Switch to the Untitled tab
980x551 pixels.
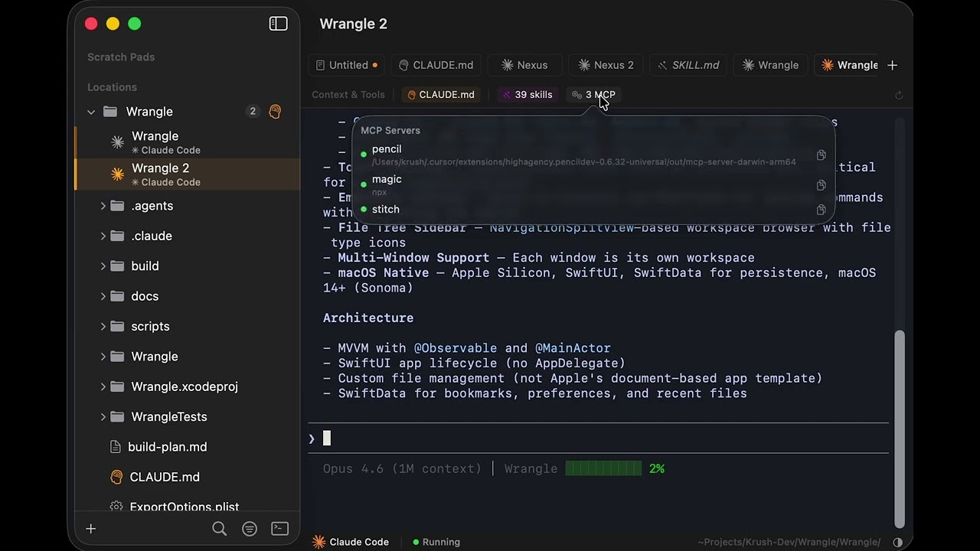[x=347, y=65]
